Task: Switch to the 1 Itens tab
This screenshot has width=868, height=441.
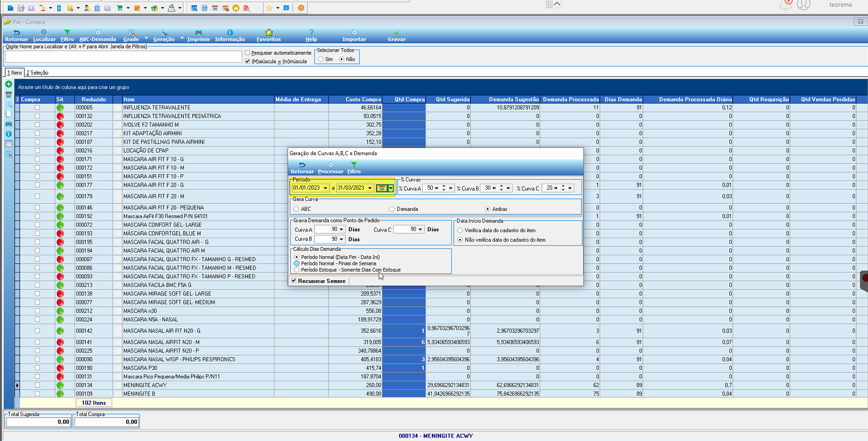Action: 14,73
